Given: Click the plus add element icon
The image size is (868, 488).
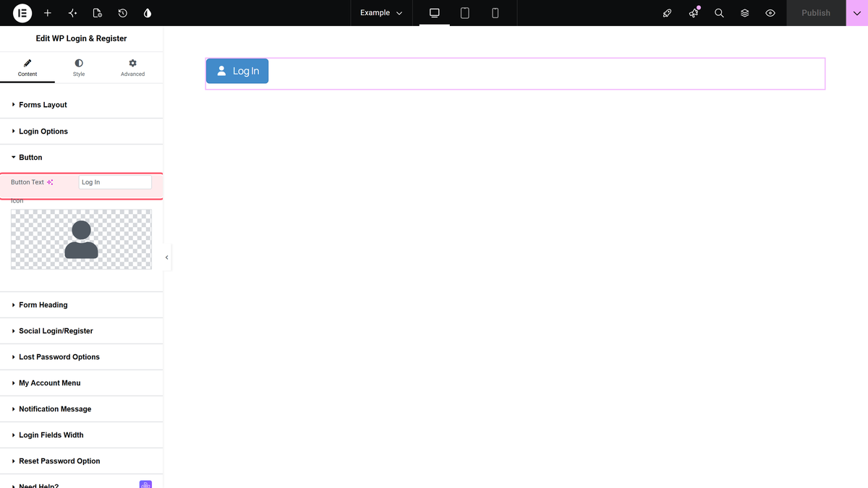Looking at the screenshot, I should tap(48, 13).
